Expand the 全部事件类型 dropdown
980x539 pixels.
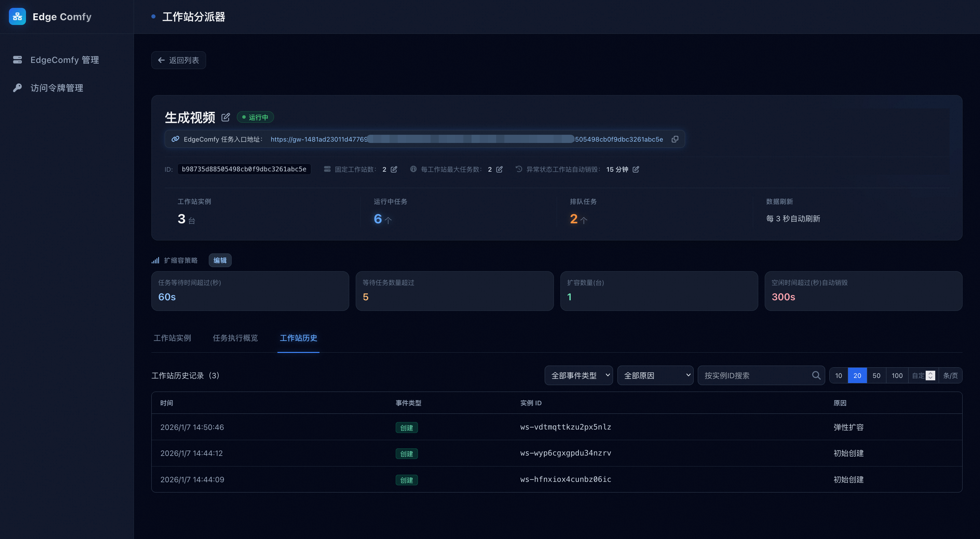(x=578, y=375)
